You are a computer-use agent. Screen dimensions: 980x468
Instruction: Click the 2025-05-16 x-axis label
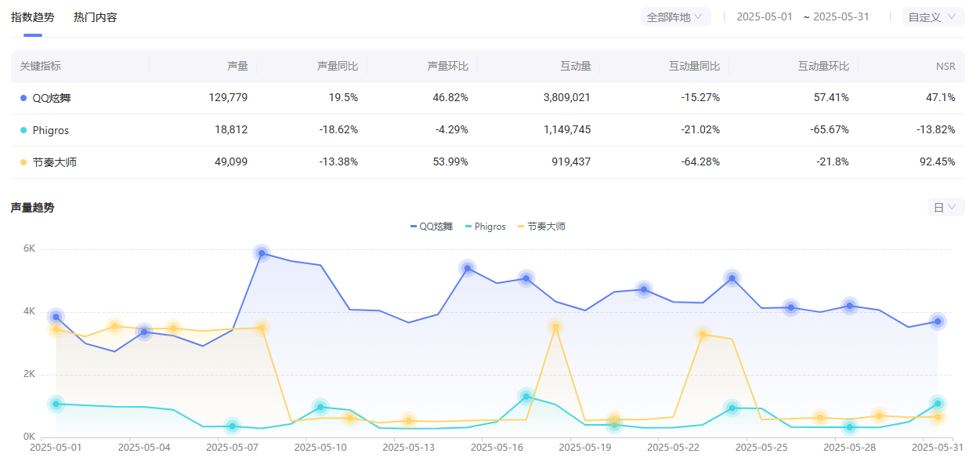(496, 447)
